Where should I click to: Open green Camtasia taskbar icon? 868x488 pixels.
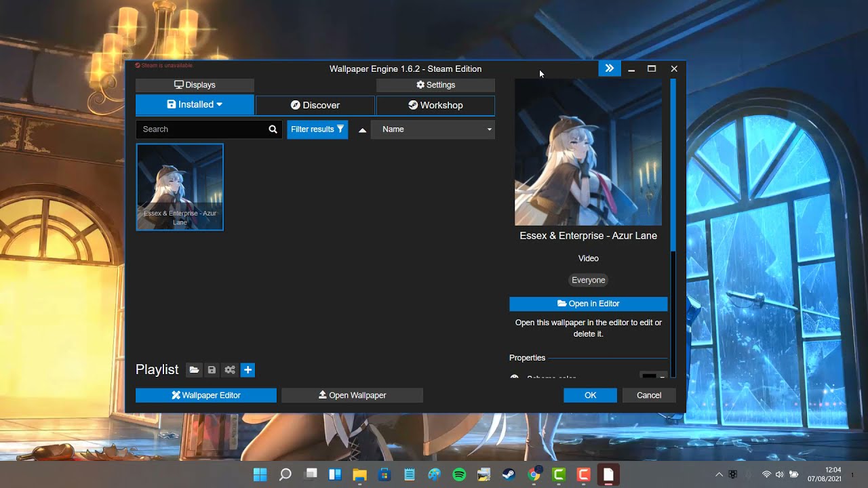coord(559,474)
